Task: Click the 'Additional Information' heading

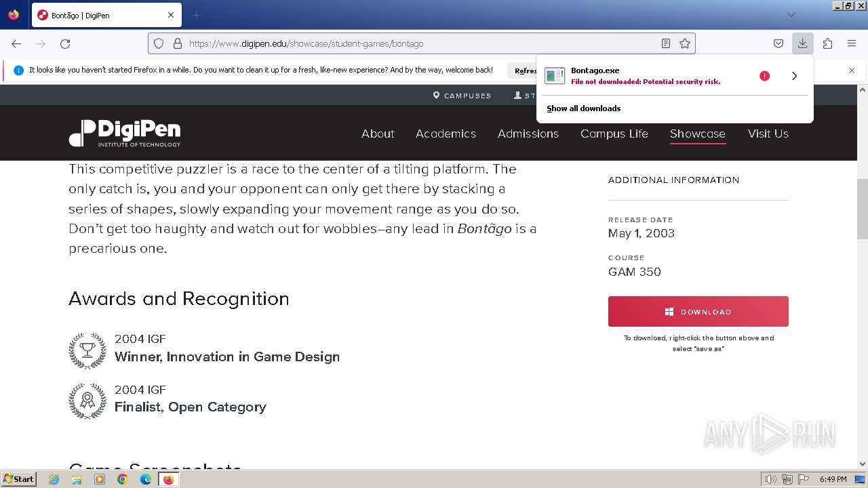Action: coord(673,180)
